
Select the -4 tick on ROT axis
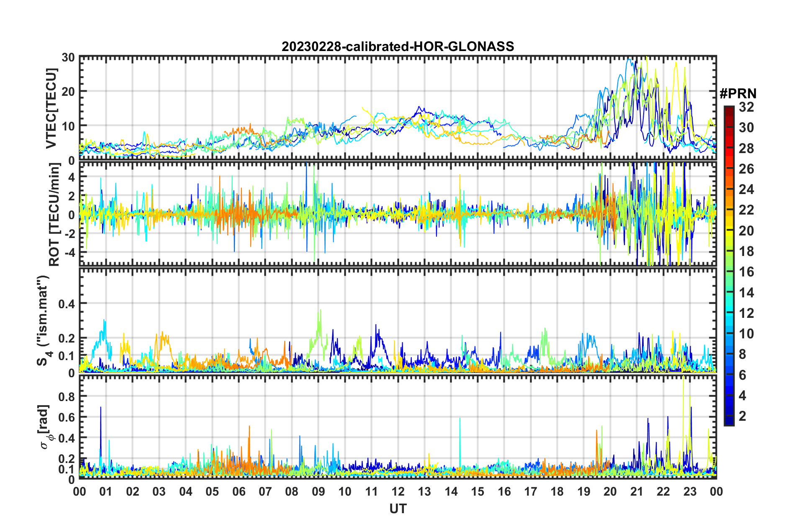[x=70, y=253]
